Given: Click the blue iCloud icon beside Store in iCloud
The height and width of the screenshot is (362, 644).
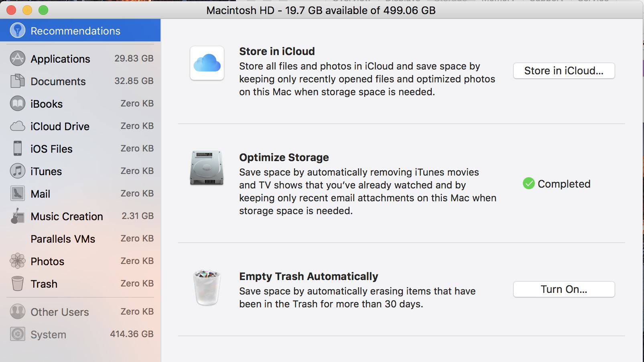Looking at the screenshot, I should [207, 63].
